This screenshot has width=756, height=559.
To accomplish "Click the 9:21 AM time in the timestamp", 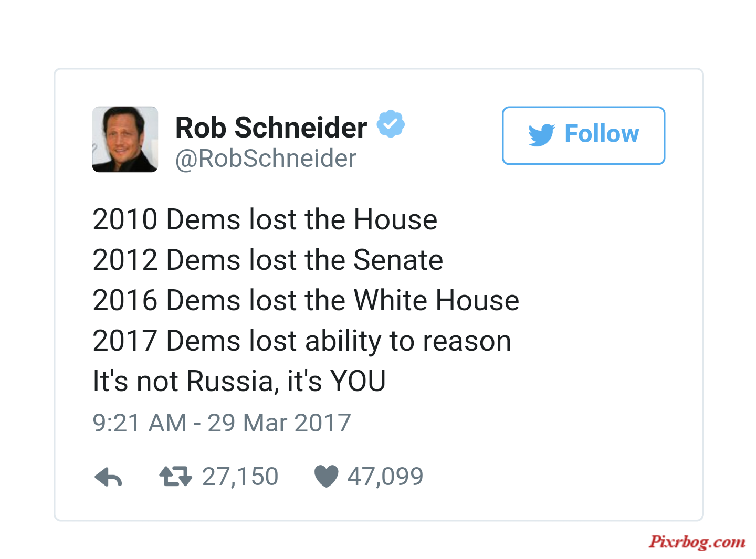I will pyautogui.click(x=140, y=423).
